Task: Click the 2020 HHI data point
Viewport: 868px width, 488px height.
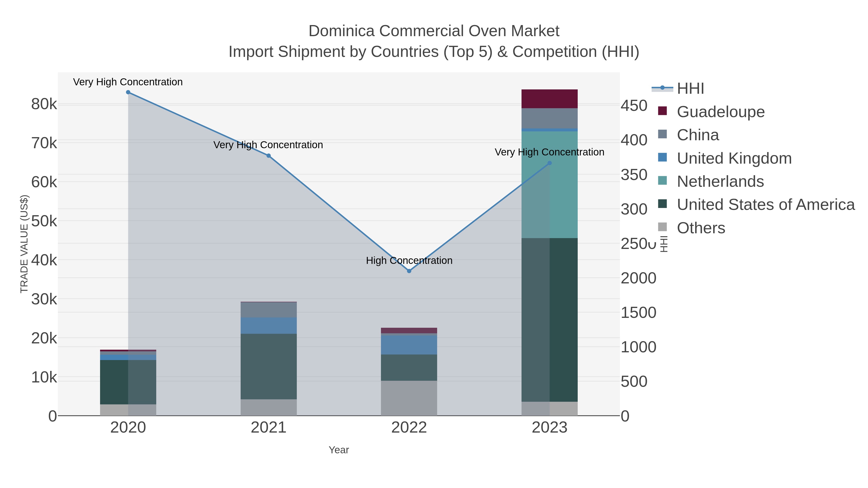Action: click(128, 92)
